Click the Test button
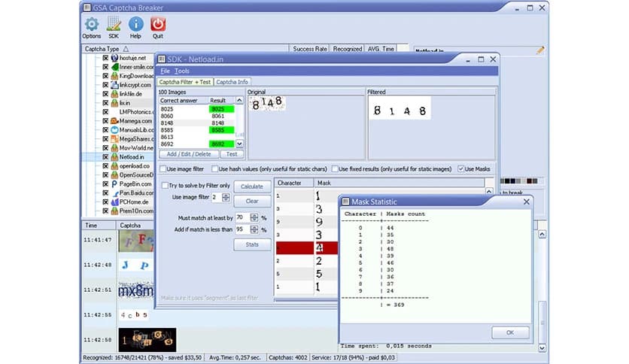 pyautogui.click(x=232, y=154)
